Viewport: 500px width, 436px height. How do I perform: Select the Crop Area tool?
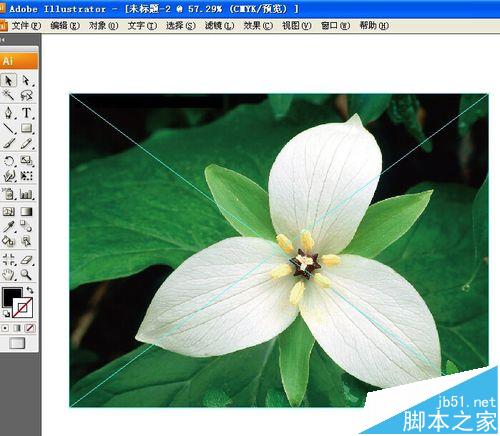(8, 259)
